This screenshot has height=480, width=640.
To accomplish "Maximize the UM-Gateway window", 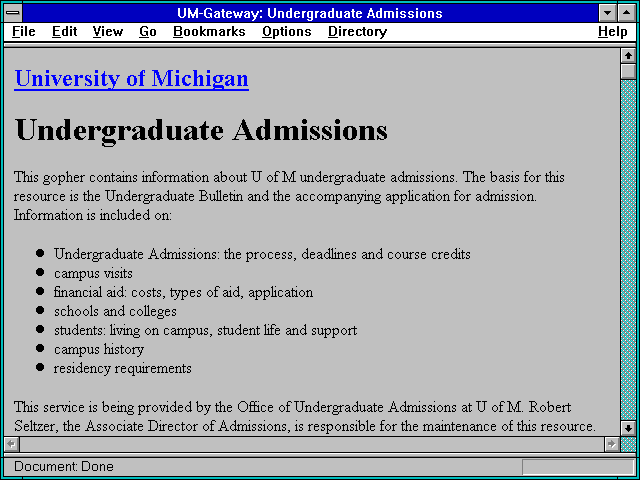I will (627, 13).
